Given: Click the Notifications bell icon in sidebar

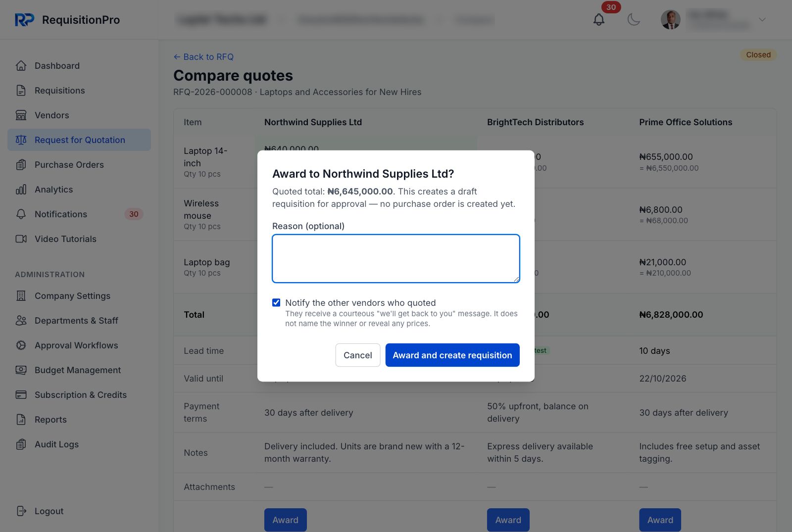Looking at the screenshot, I should (x=21, y=214).
